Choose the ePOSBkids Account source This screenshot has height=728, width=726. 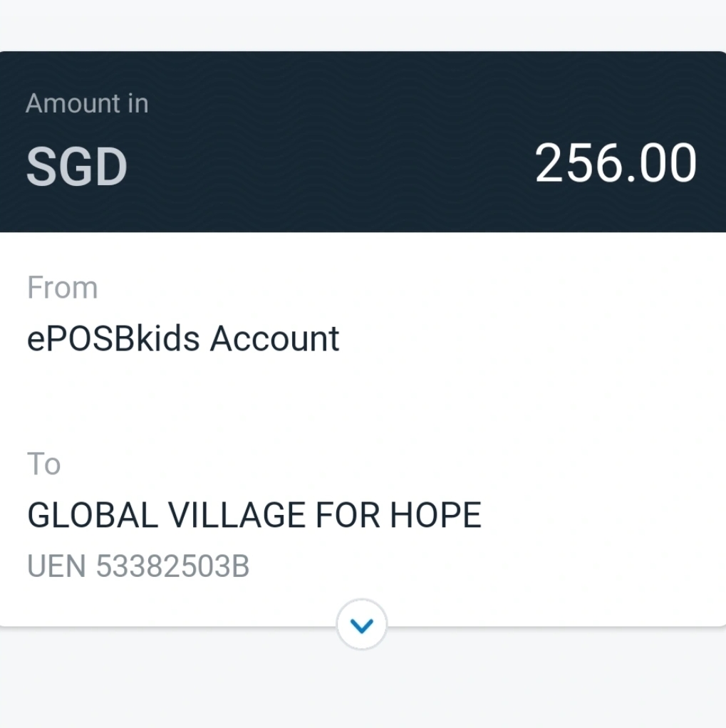click(183, 339)
